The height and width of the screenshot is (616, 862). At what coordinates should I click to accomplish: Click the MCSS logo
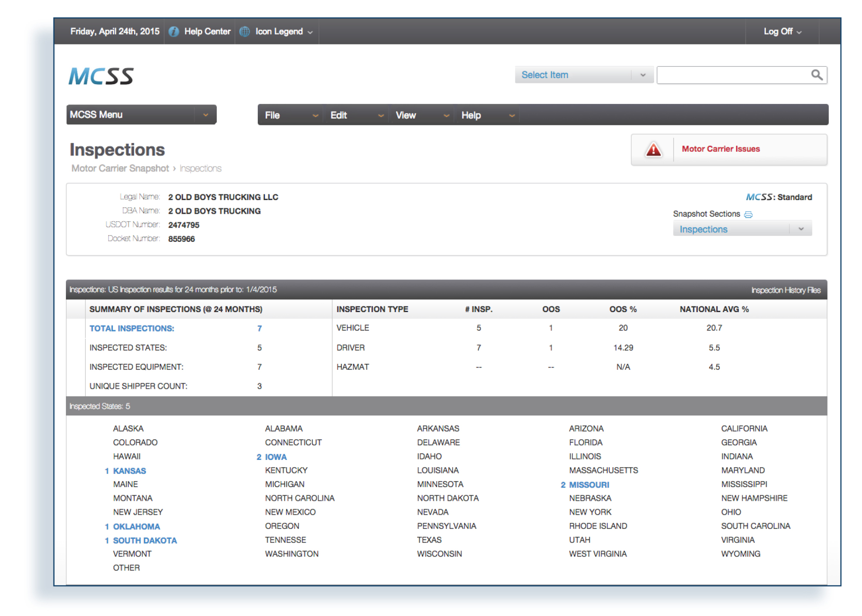pyautogui.click(x=101, y=76)
